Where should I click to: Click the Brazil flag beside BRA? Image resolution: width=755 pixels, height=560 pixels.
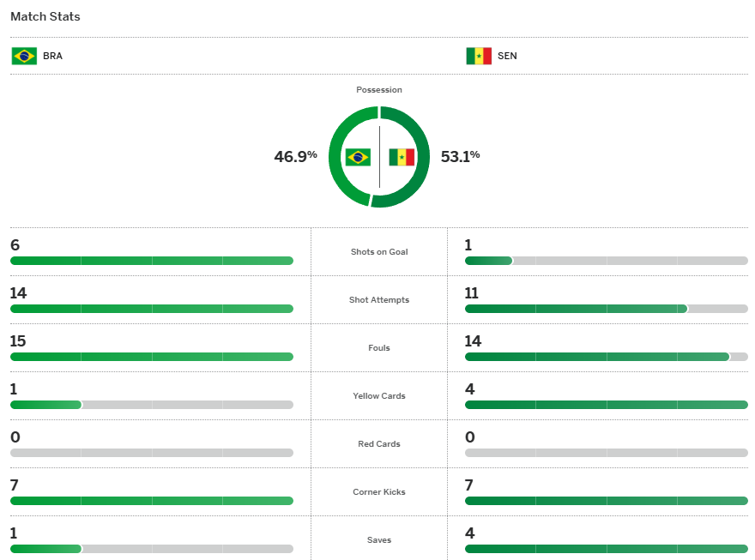point(24,57)
